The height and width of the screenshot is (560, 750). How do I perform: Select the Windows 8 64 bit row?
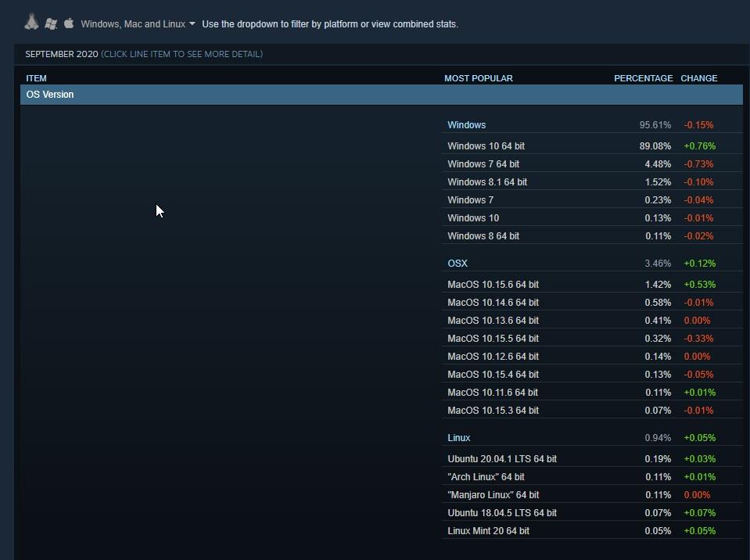[592, 236]
